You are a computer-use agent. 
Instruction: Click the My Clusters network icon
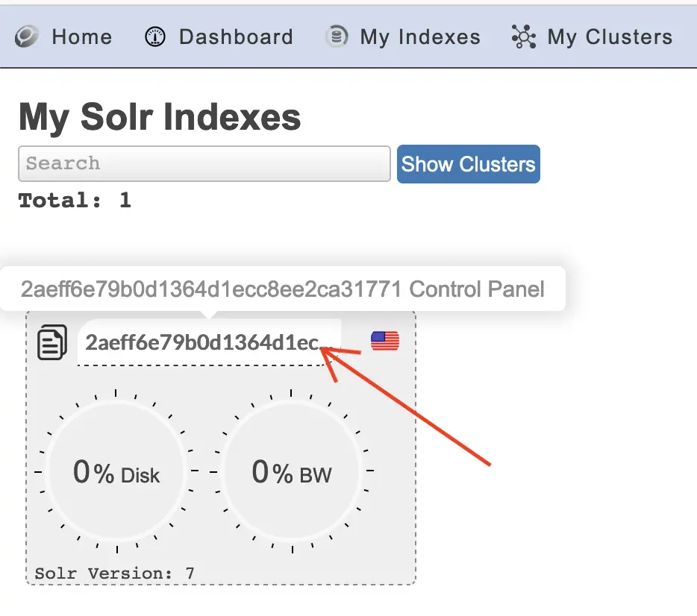[524, 37]
